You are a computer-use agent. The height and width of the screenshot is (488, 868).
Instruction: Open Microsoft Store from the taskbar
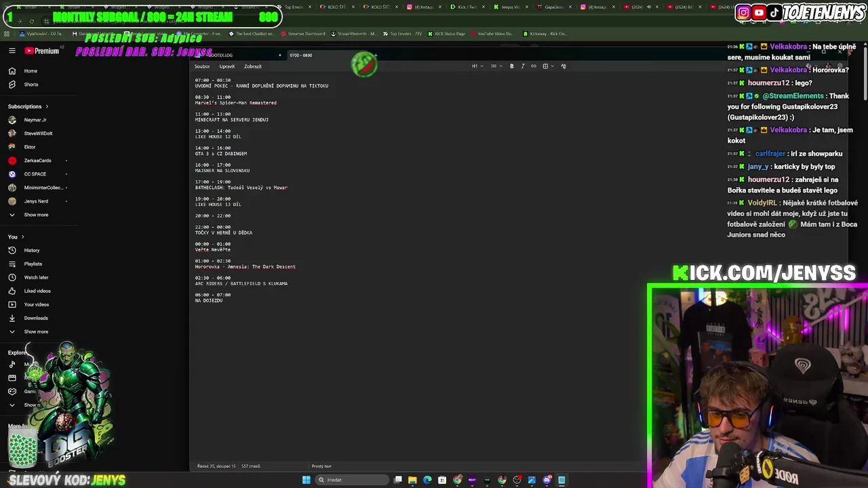(x=442, y=480)
